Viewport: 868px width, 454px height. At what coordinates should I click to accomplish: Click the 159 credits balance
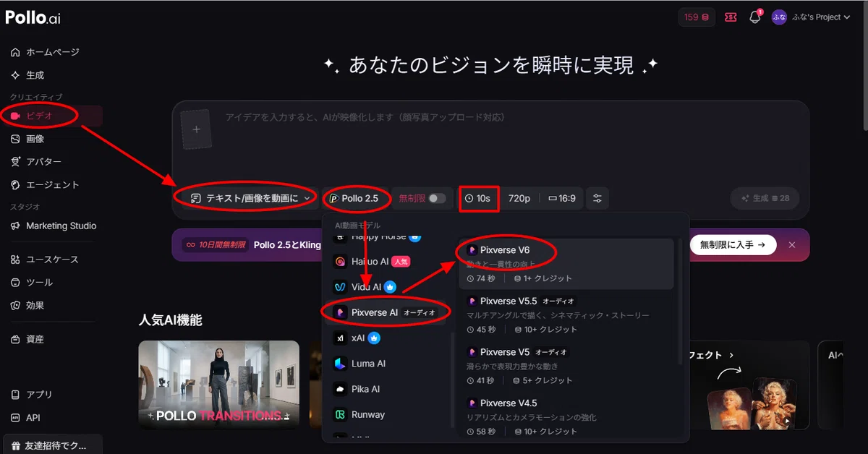click(x=697, y=17)
